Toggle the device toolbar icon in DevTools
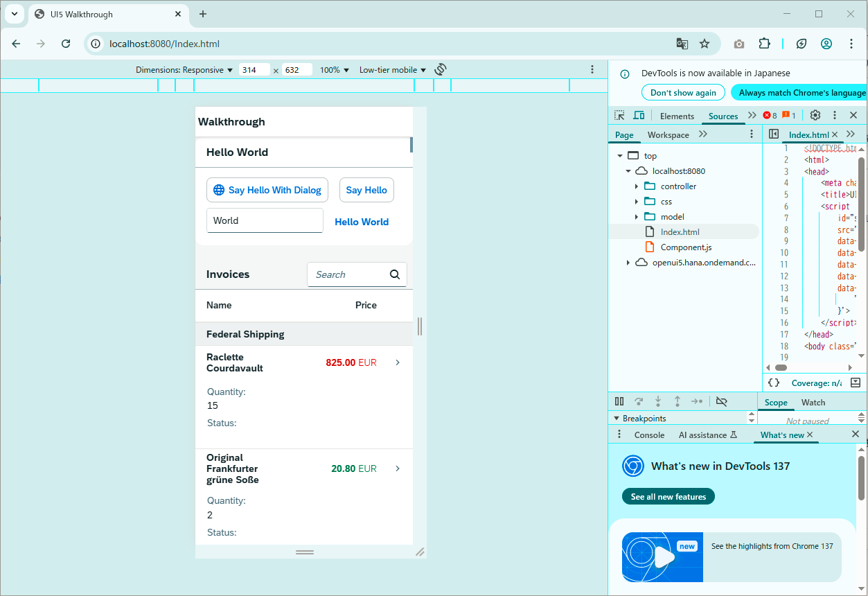This screenshot has width=868, height=596. pyautogui.click(x=639, y=116)
